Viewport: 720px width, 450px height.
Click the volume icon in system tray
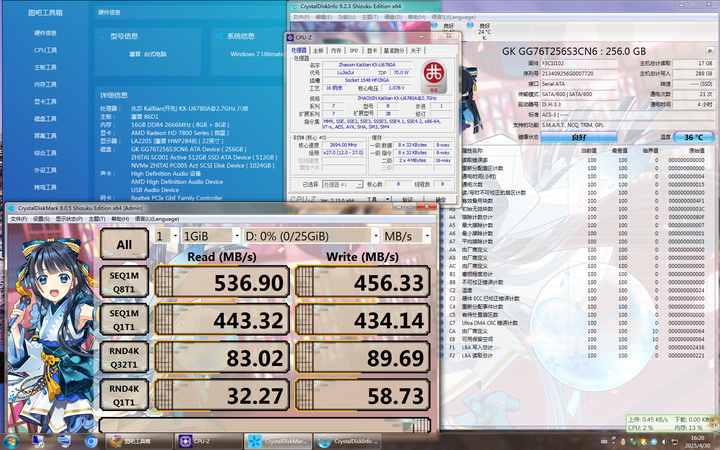664,442
